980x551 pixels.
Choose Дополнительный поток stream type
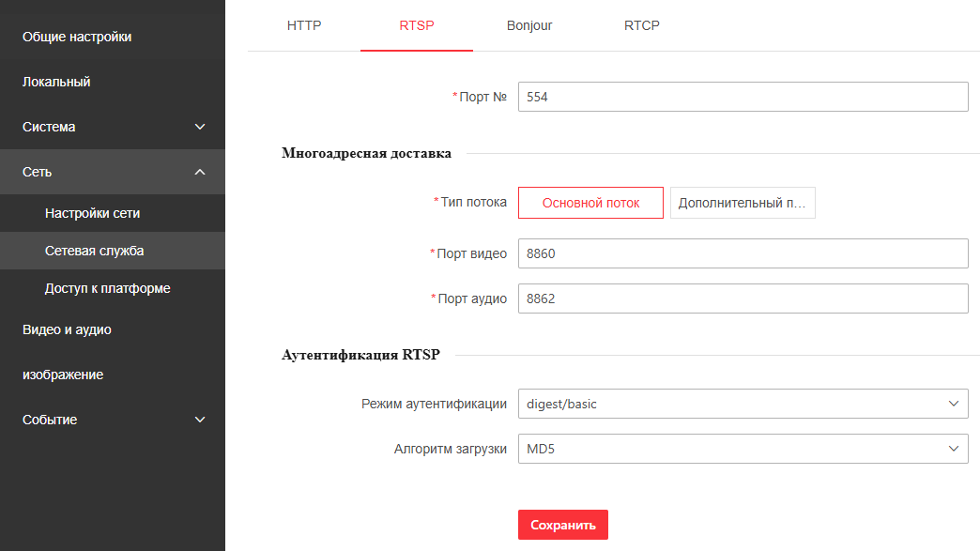pos(743,203)
